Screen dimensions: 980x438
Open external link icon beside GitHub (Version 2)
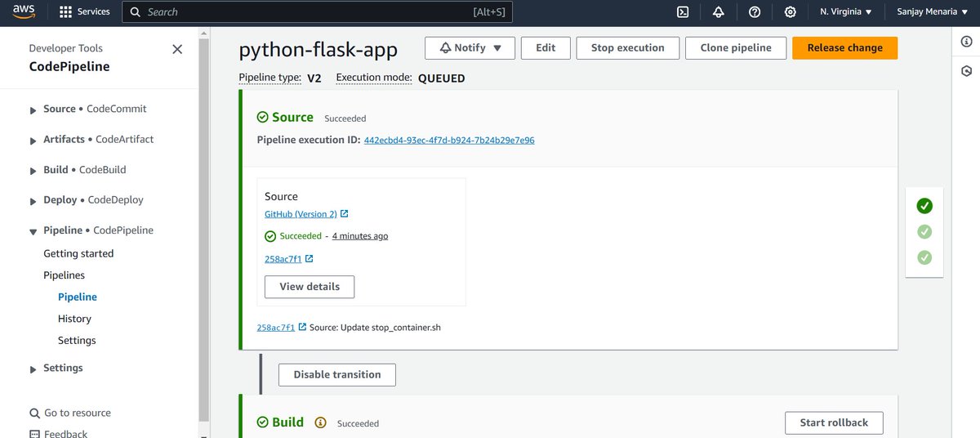345,214
